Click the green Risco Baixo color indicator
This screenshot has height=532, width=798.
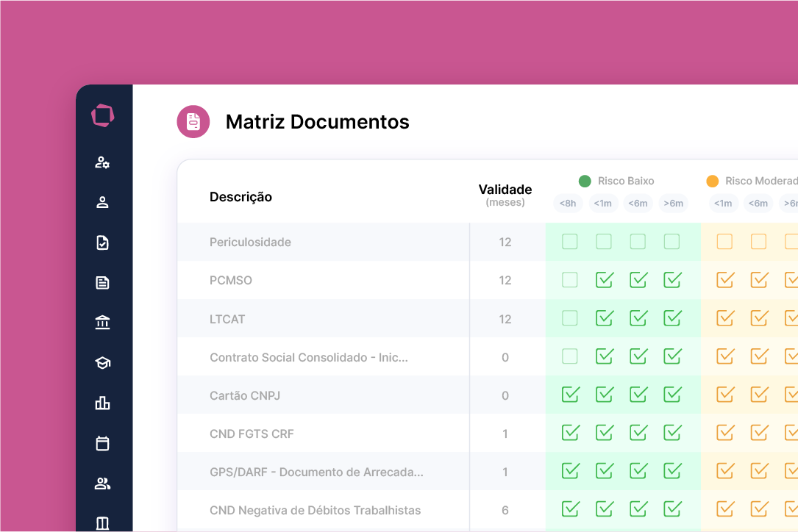point(585,180)
